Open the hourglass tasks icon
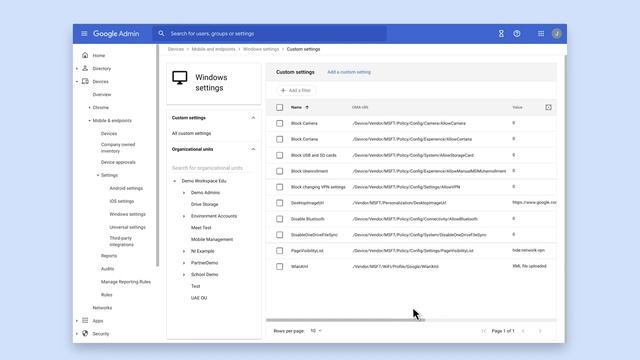Viewport: 640px width, 360px height. coord(501,33)
